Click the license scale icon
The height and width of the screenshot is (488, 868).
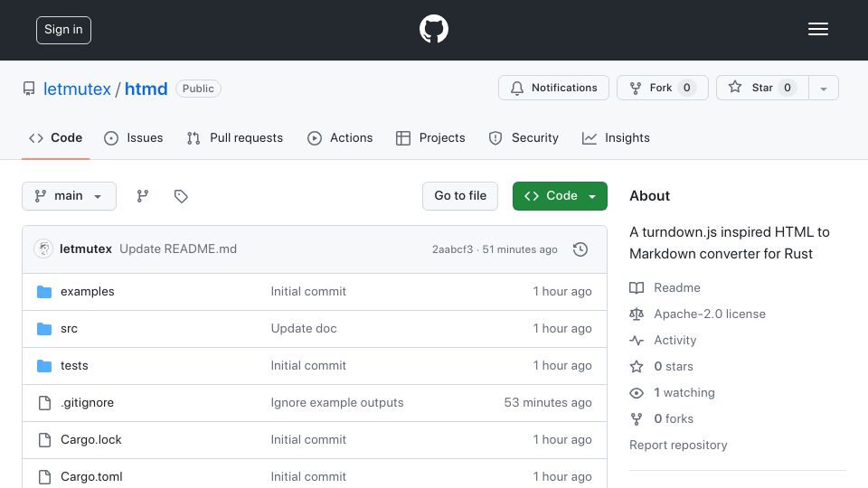click(637, 314)
